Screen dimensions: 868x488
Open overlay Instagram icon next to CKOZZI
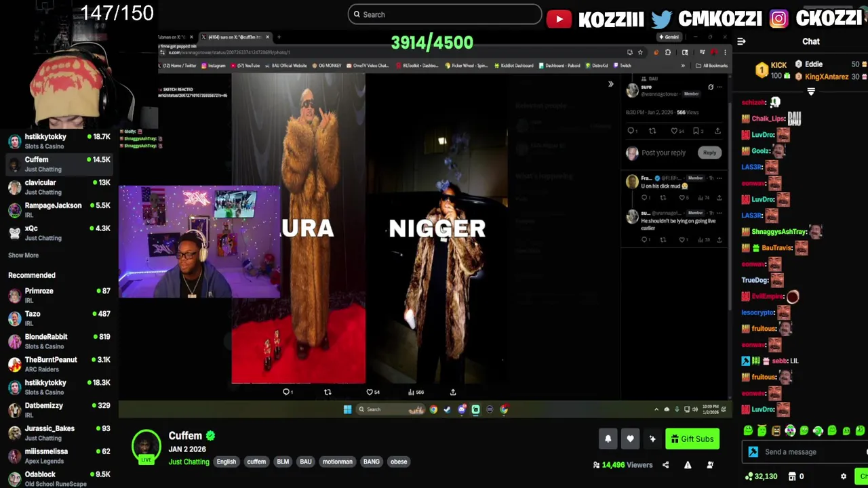[778, 18]
